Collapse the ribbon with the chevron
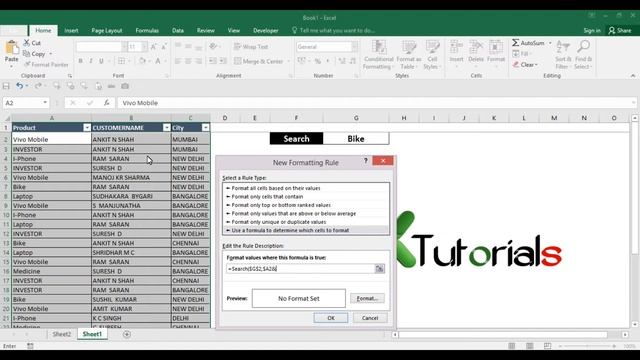This screenshot has height=360, width=640. pyautogui.click(x=633, y=76)
